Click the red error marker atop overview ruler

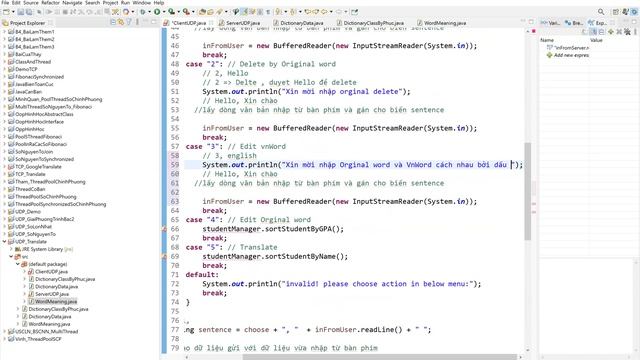tap(533, 31)
